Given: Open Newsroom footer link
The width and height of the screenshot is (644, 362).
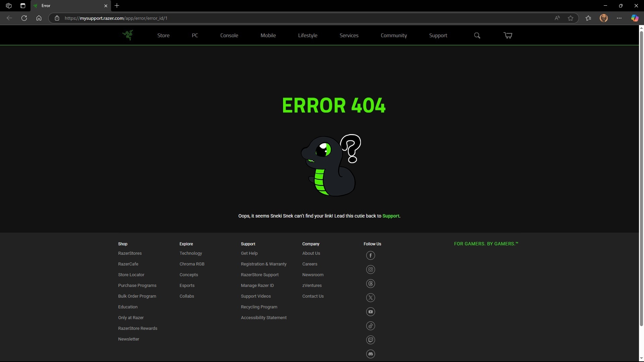Looking at the screenshot, I should pyautogui.click(x=313, y=275).
